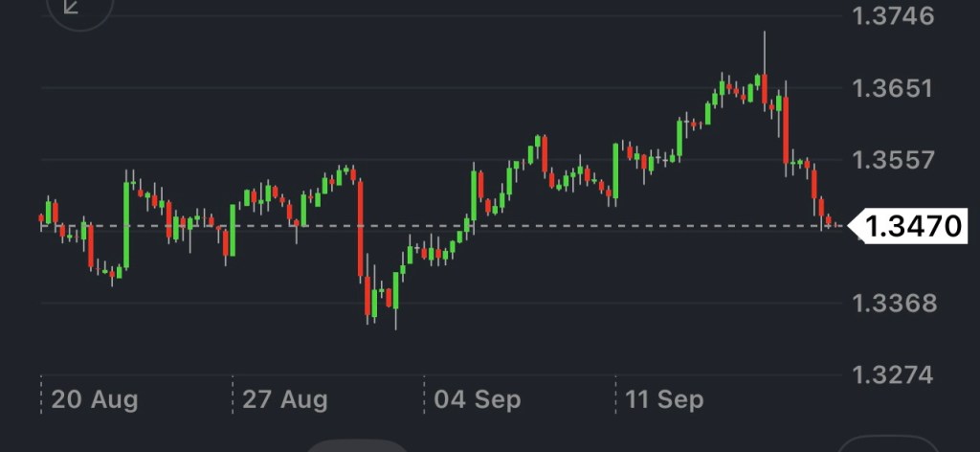Select the lowest green candle on the chart
This screenshot has width=980, height=452.
coord(394,297)
